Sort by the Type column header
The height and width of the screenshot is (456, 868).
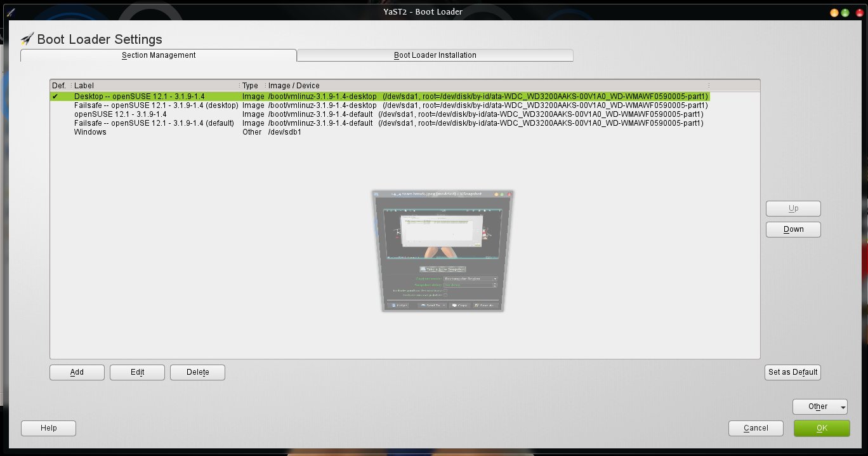pyautogui.click(x=253, y=86)
